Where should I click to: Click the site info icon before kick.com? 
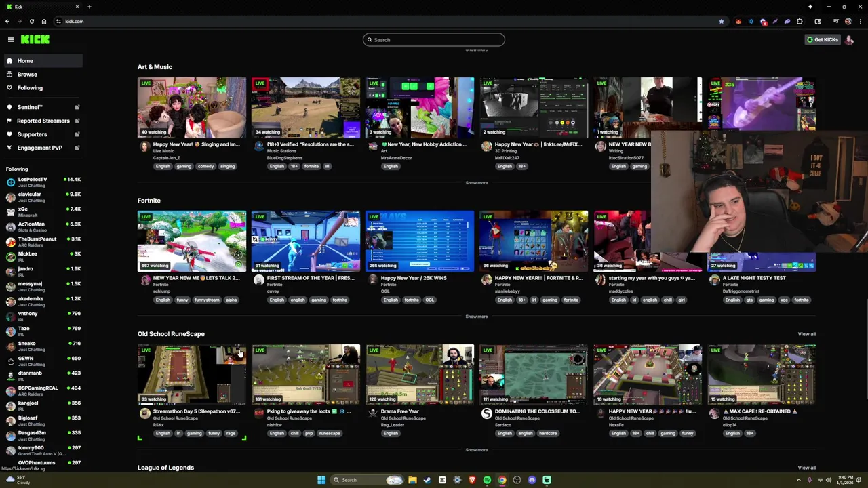58,21
